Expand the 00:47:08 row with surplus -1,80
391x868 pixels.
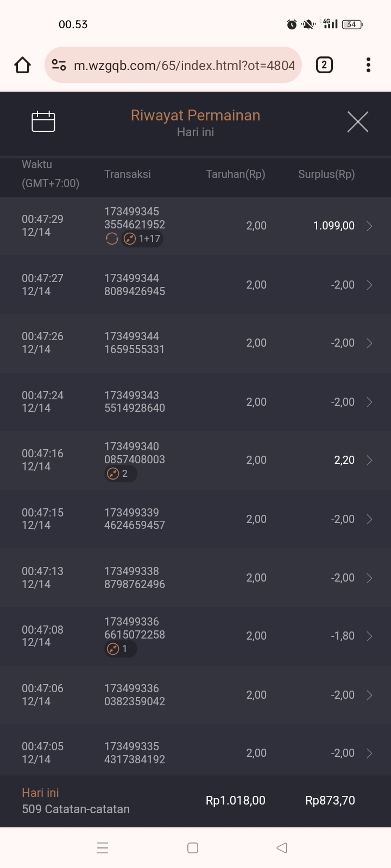tap(369, 636)
